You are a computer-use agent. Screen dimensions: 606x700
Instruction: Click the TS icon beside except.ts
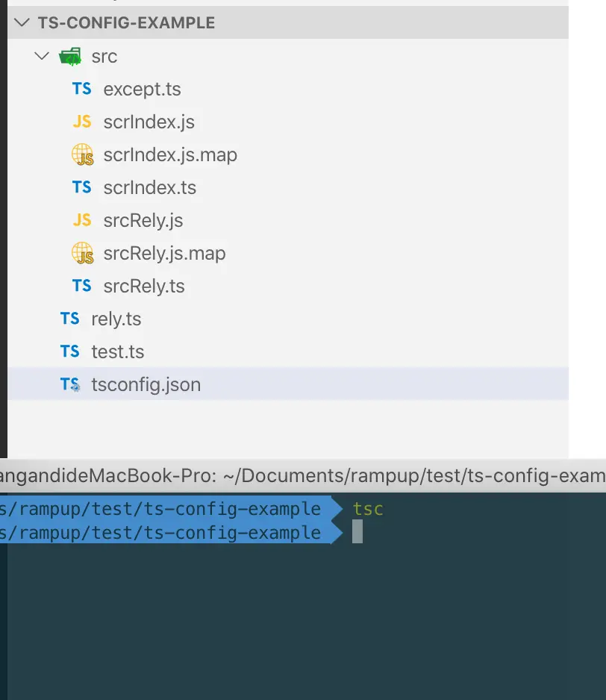coord(82,88)
